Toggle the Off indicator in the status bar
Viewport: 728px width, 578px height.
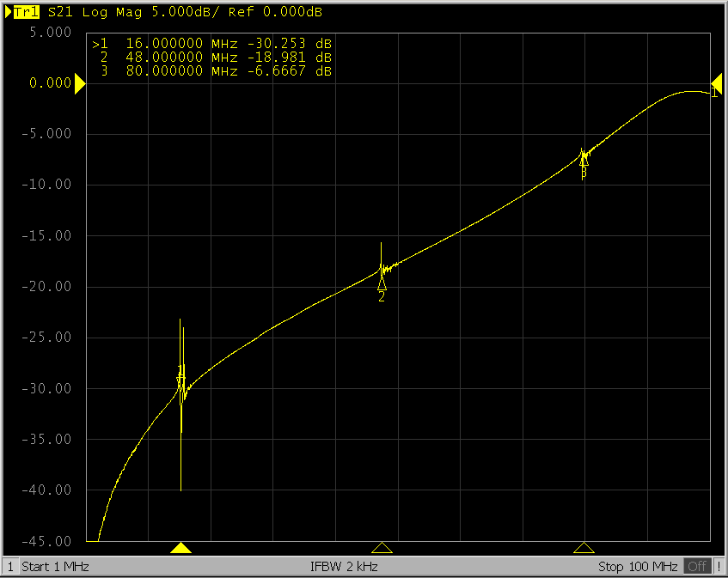(697, 567)
